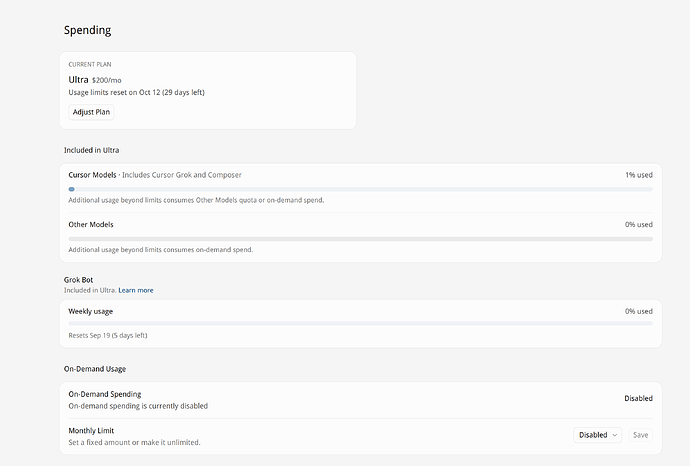Click the Included in Ultra section heading
Screen dimensions: 690x466
[92, 150]
